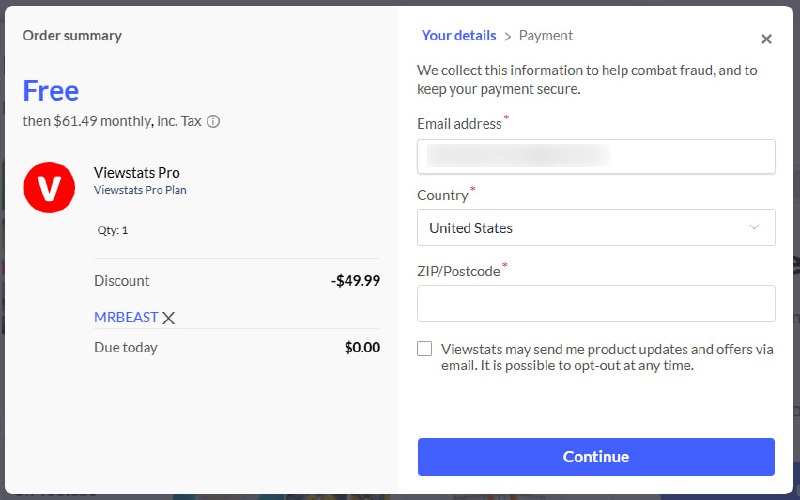Click the MRBEAST coupon code text
The image size is (800, 500).
(126, 317)
